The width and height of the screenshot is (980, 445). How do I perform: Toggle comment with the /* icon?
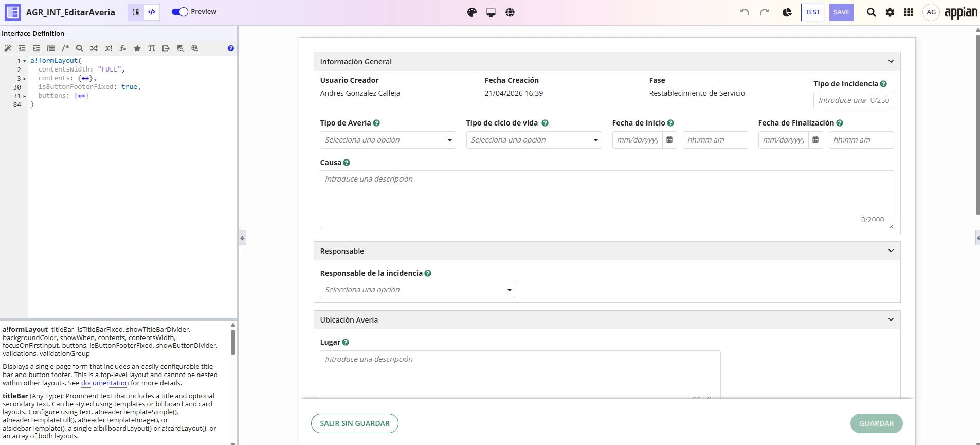click(65, 48)
